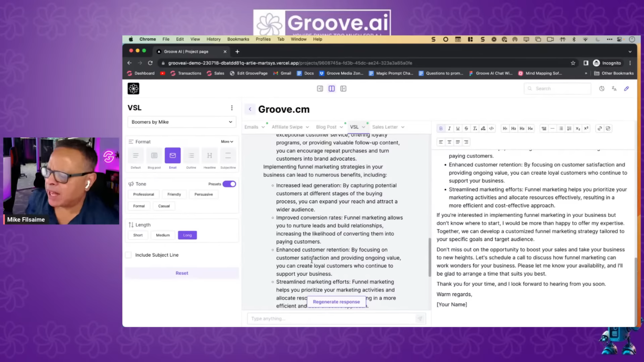Go back using the arrow beside Groove.cm

[x=250, y=109]
